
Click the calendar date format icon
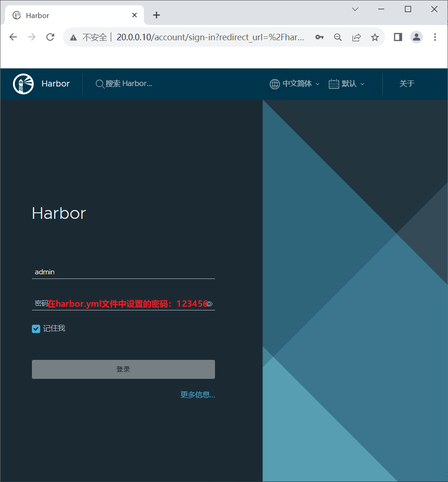pos(334,84)
